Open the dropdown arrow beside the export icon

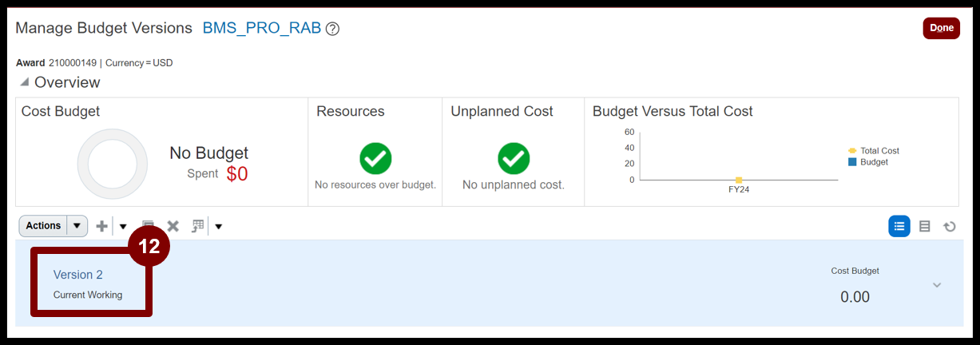pyautogui.click(x=218, y=226)
